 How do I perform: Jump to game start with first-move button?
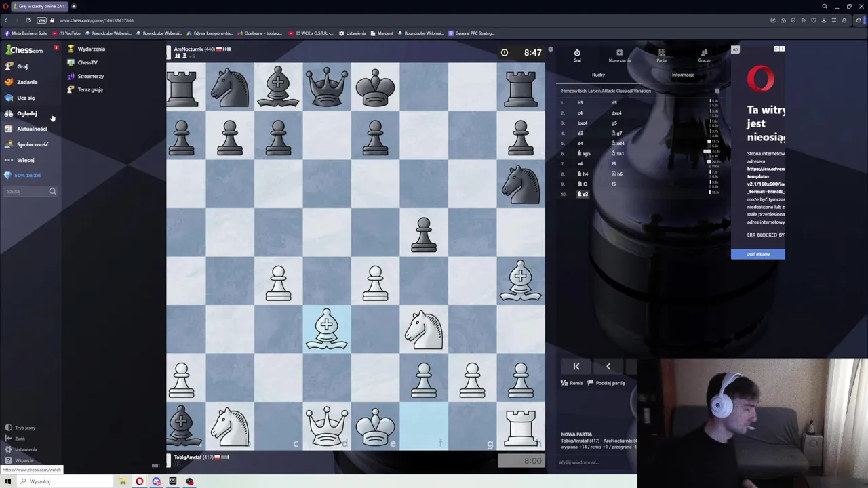tap(576, 366)
